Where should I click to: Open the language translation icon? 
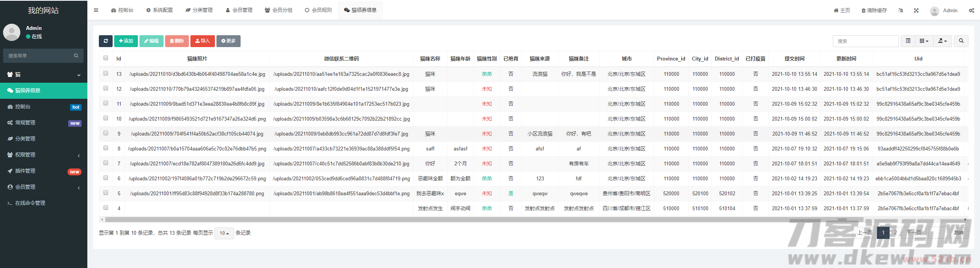coord(900,11)
